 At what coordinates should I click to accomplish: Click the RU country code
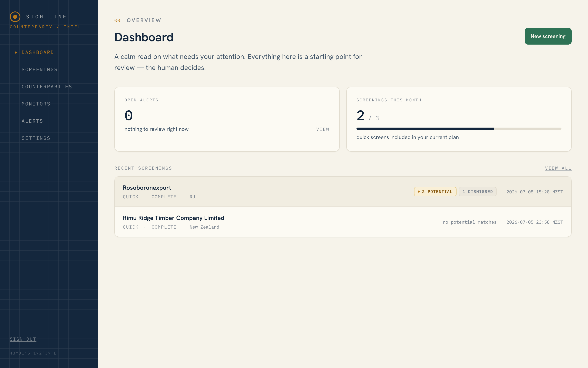pyautogui.click(x=192, y=197)
